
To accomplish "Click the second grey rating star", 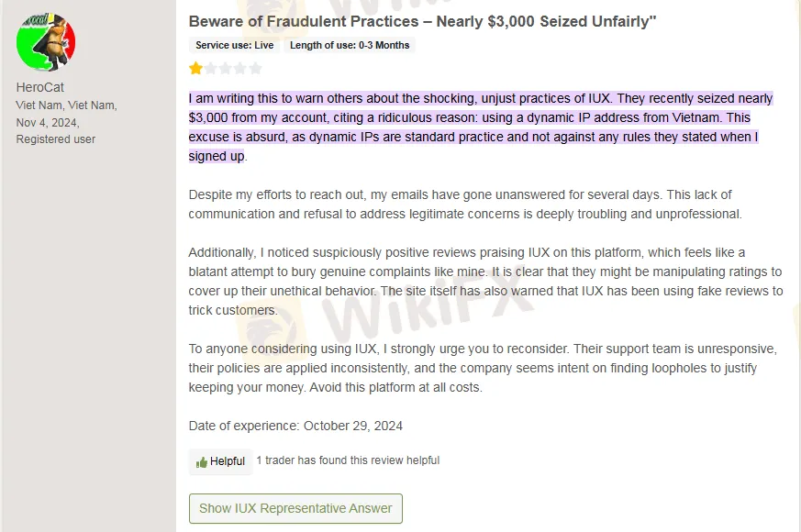I will click(x=211, y=68).
